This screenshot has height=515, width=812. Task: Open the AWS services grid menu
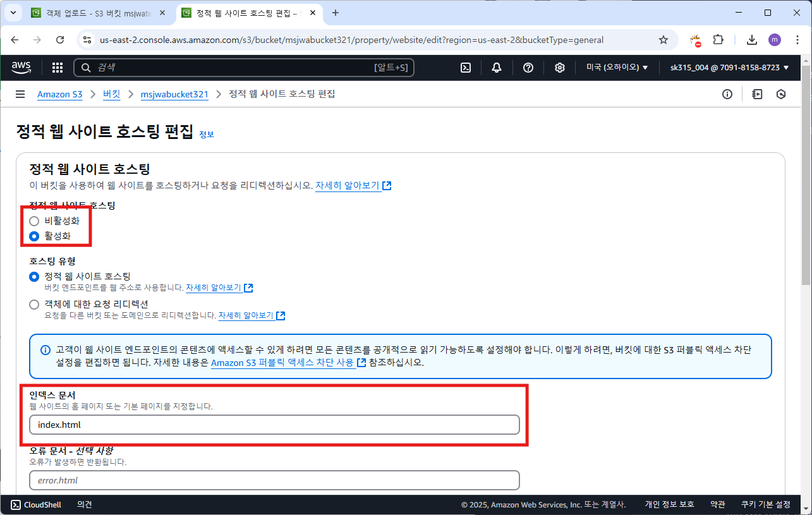pos(57,68)
